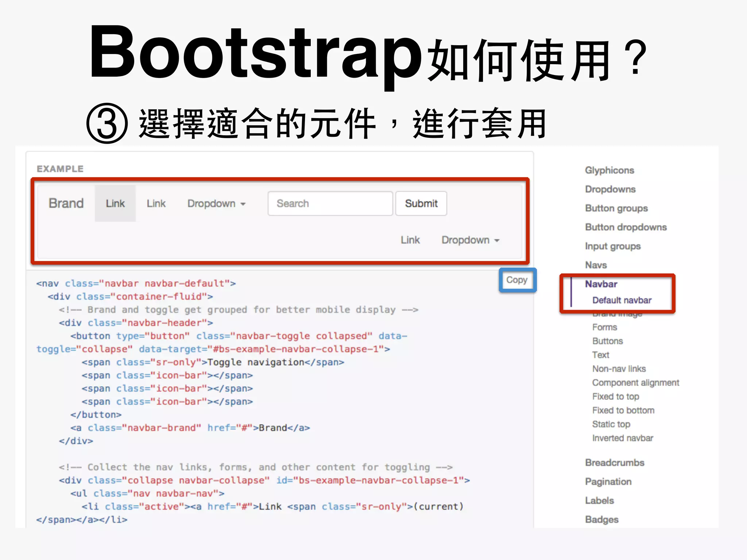The image size is (747, 560).
Task: Jump to Breadcrumbs section
Action: 615,463
